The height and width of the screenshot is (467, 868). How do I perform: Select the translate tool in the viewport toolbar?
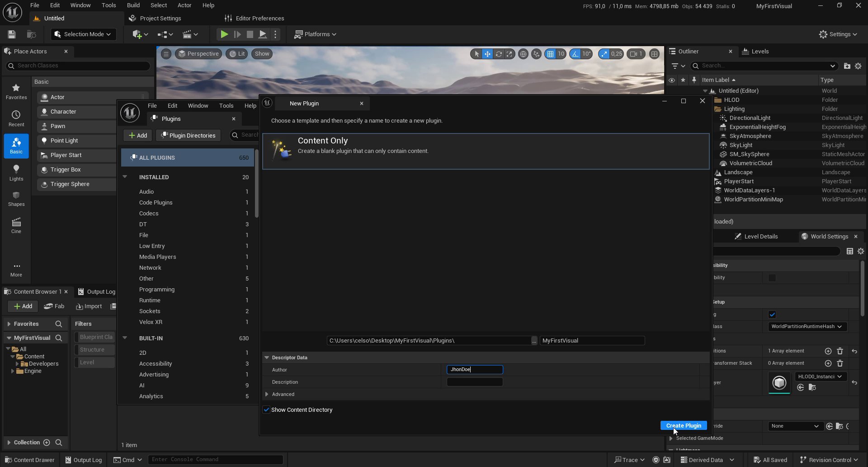(487, 54)
